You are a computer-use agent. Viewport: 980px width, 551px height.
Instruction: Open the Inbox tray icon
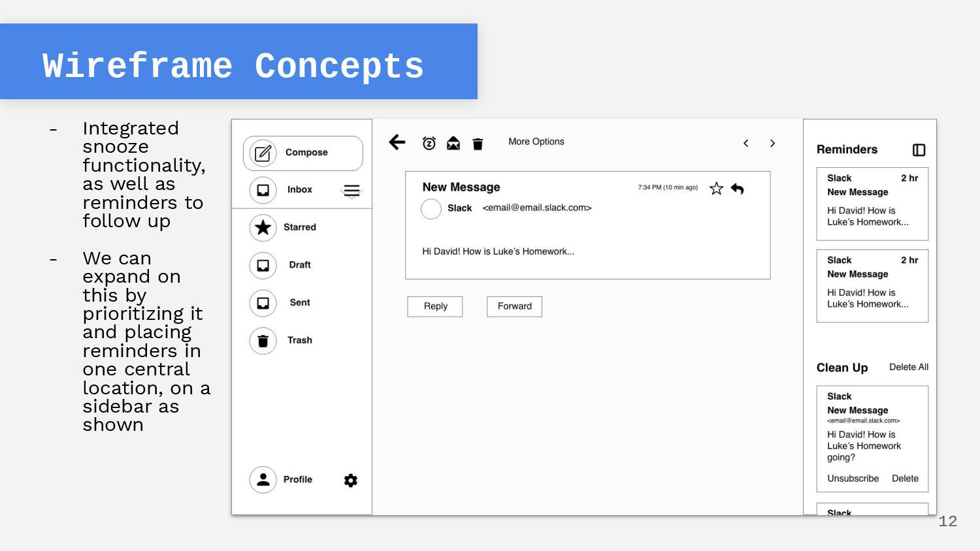click(263, 190)
